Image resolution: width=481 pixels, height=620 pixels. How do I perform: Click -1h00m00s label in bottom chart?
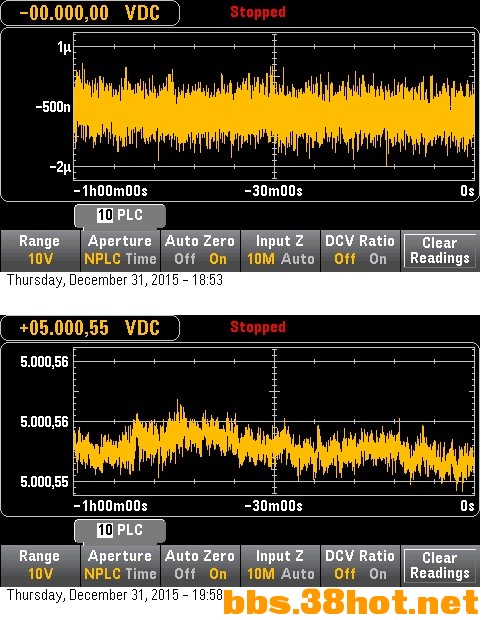[111, 506]
